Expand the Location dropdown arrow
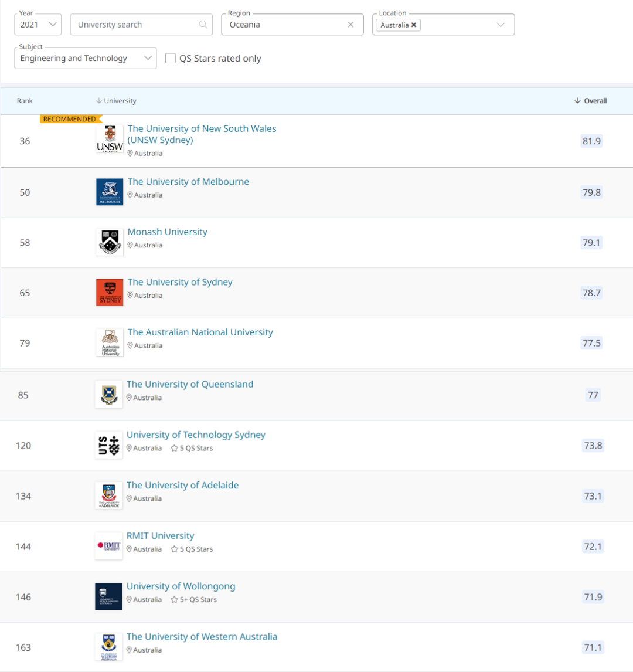633x672 pixels. [x=500, y=25]
